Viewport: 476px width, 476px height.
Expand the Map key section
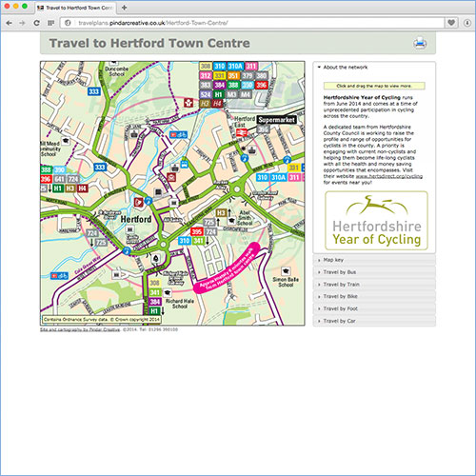pos(374,260)
